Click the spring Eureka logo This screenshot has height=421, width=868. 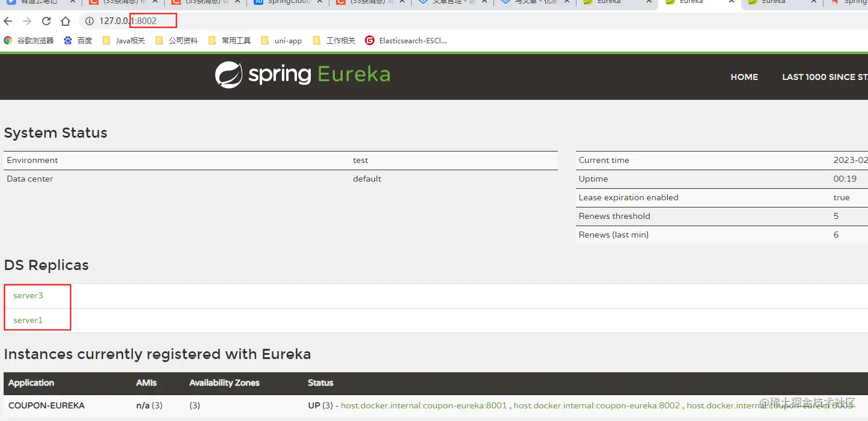(x=302, y=75)
